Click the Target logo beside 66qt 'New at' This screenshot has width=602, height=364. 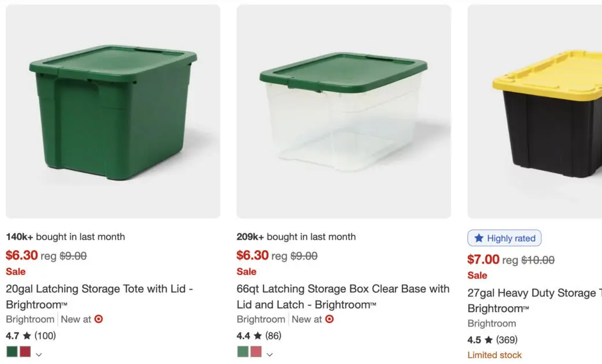(x=329, y=319)
